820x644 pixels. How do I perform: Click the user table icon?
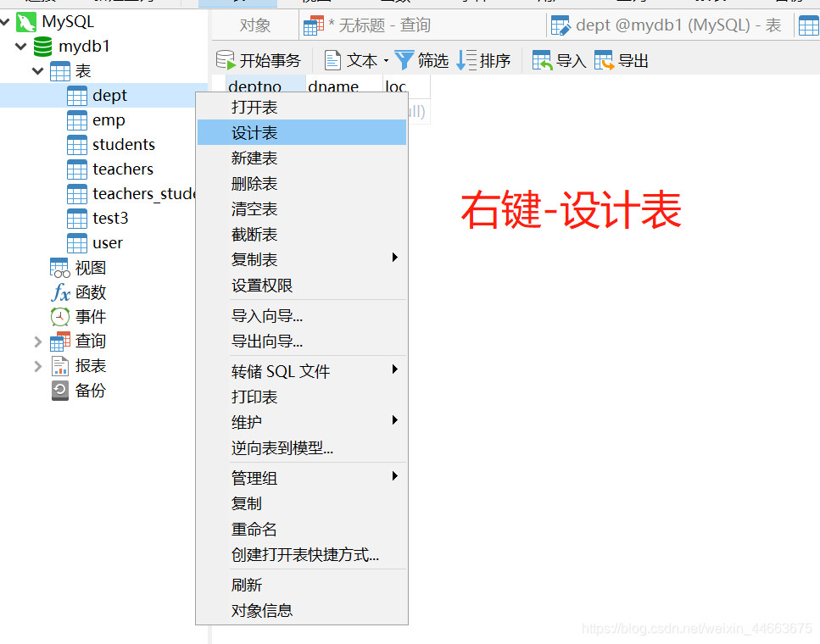pyautogui.click(x=77, y=243)
